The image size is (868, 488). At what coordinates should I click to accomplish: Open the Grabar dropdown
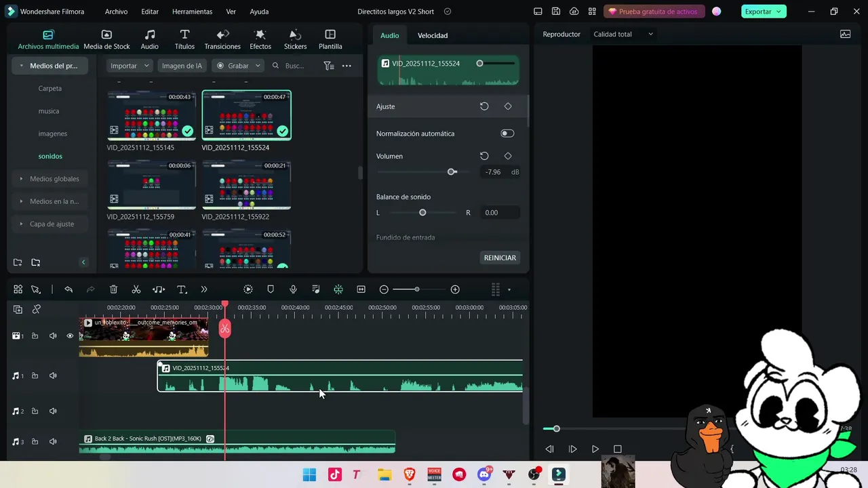pos(238,66)
